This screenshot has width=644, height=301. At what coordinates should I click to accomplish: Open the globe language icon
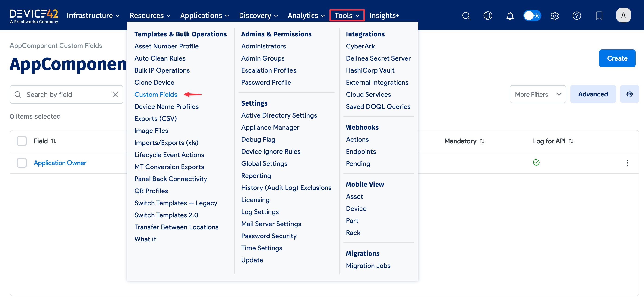[x=488, y=16]
